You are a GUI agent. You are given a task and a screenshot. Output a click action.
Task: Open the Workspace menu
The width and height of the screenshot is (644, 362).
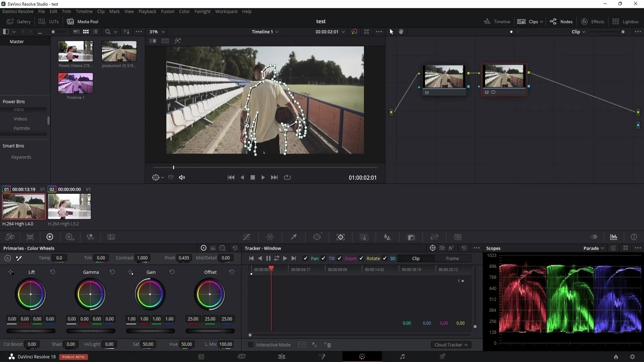tap(226, 11)
